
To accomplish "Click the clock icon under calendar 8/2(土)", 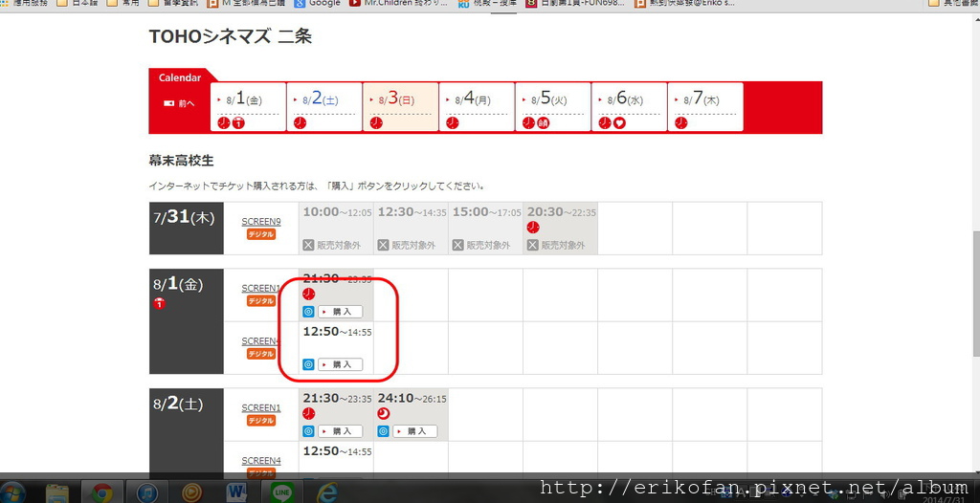I will pos(300,123).
